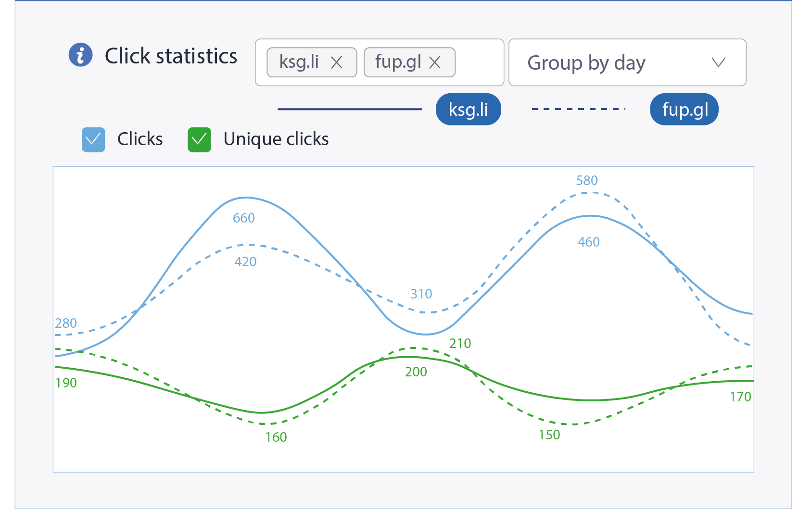Remove the fup.gl tag with its X
Screen dimensions: 812x523
click(435, 62)
